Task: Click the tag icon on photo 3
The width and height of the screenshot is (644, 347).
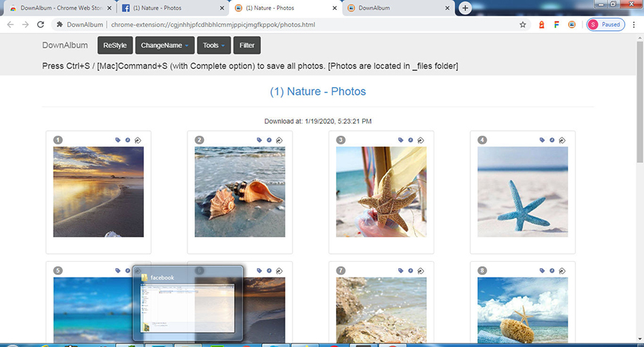Action: click(x=401, y=140)
